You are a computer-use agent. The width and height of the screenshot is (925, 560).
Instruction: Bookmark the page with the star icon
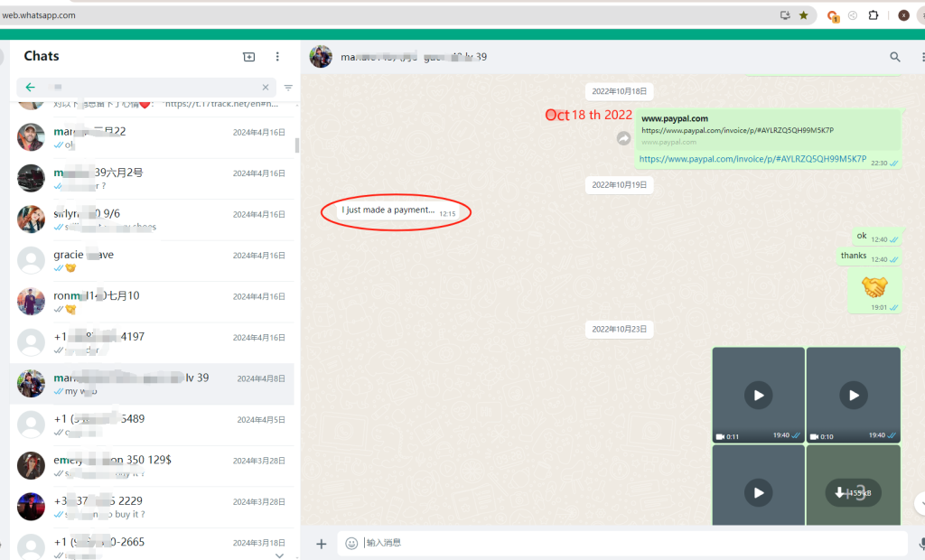[x=803, y=15]
